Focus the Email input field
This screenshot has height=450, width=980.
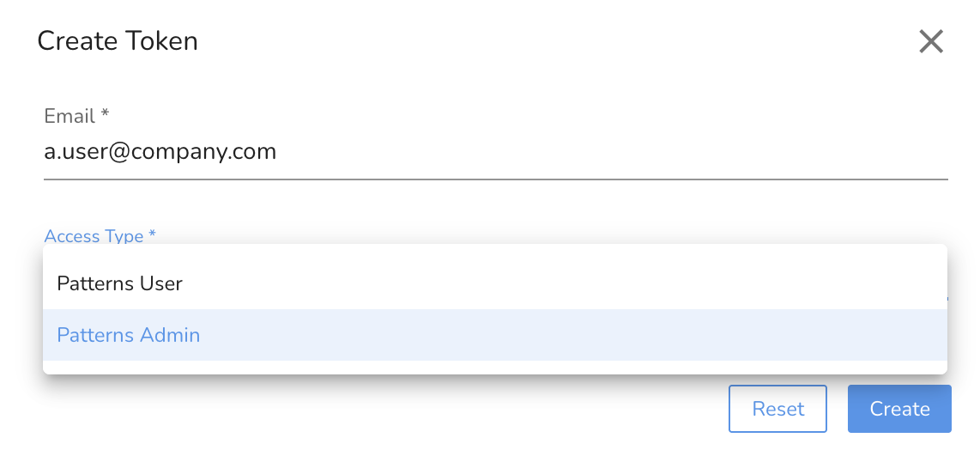(x=496, y=152)
